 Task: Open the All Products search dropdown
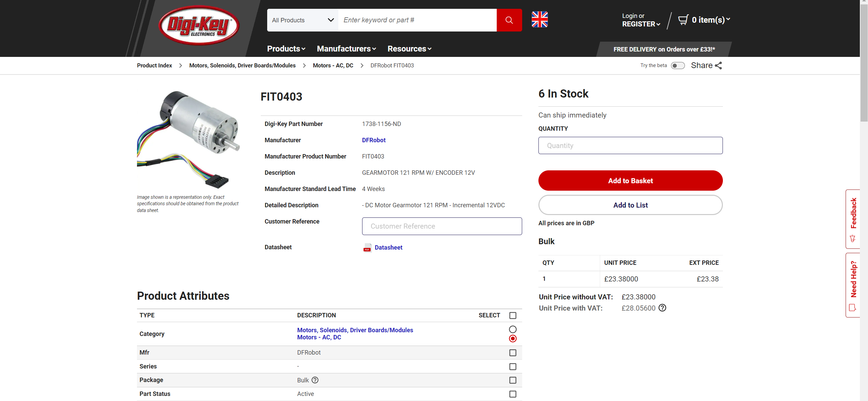[302, 20]
